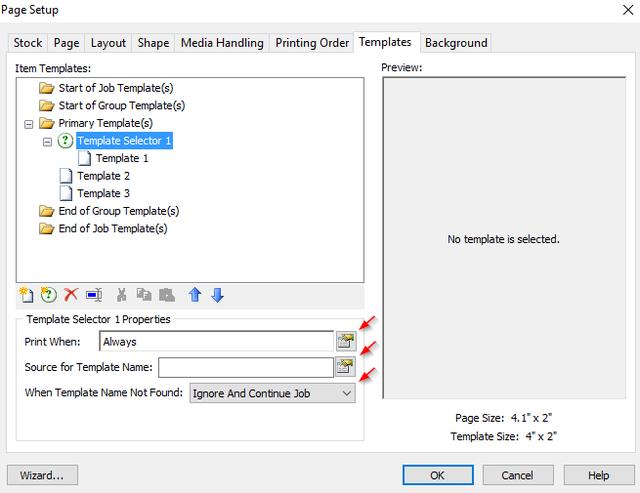
Task: Open the Source for Template Name data source icon
Action: click(345, 366)
